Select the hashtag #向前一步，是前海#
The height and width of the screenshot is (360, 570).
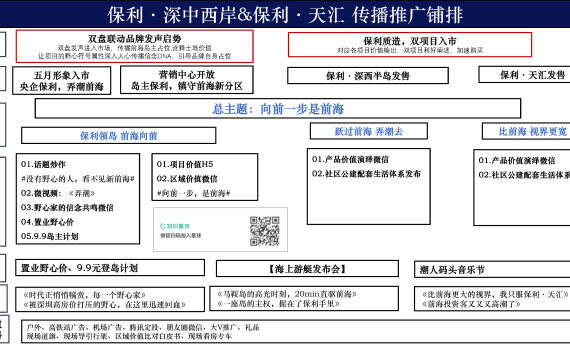pos(193,193)
